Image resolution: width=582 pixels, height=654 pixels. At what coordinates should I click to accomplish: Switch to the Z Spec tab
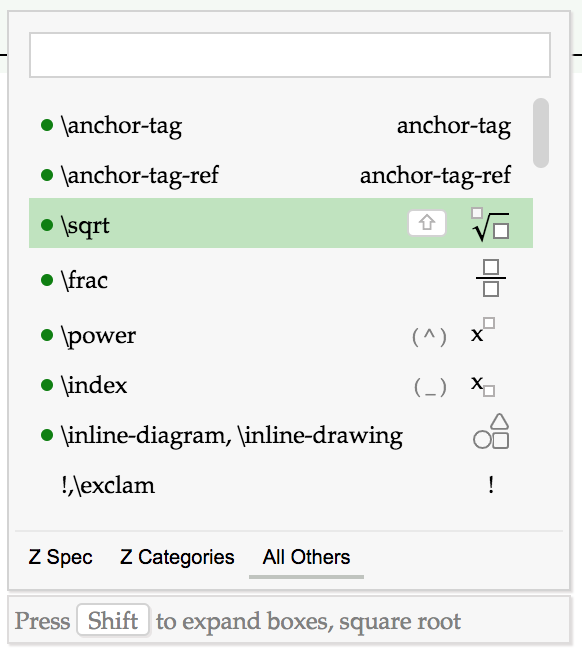click(60, 557)
